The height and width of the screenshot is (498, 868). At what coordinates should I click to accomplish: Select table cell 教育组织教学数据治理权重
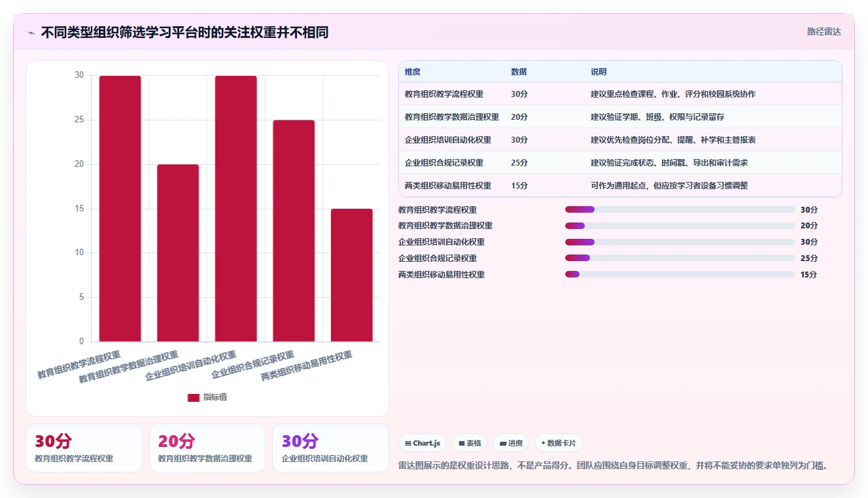452,117
